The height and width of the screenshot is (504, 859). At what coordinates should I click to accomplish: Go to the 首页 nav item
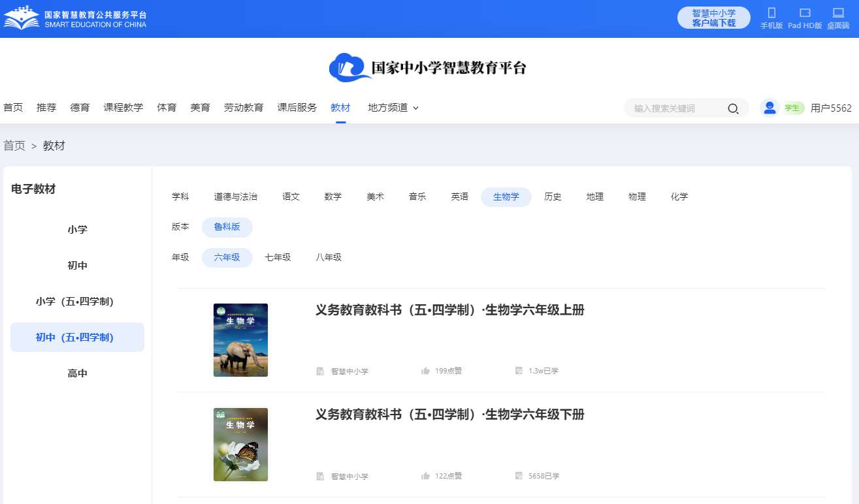[x=13, y=108]
